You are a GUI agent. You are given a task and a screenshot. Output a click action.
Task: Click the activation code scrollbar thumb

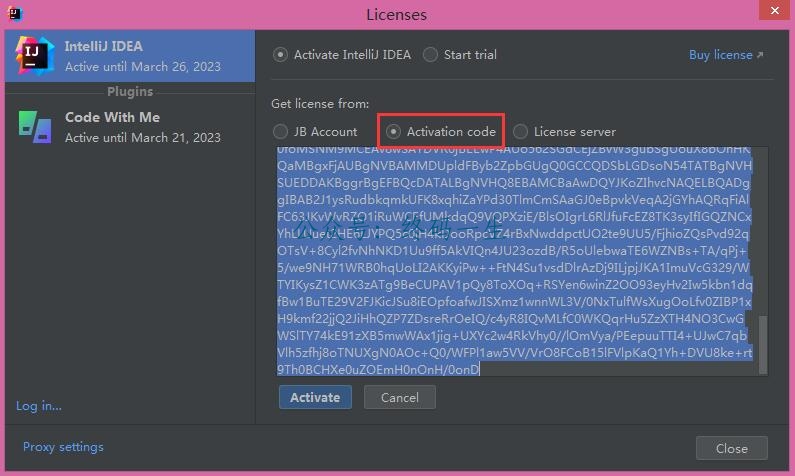tap(763, 345)
